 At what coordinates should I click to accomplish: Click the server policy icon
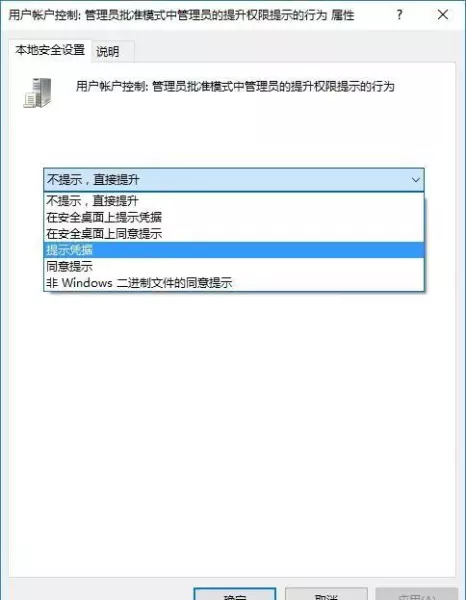click(37, 93)
